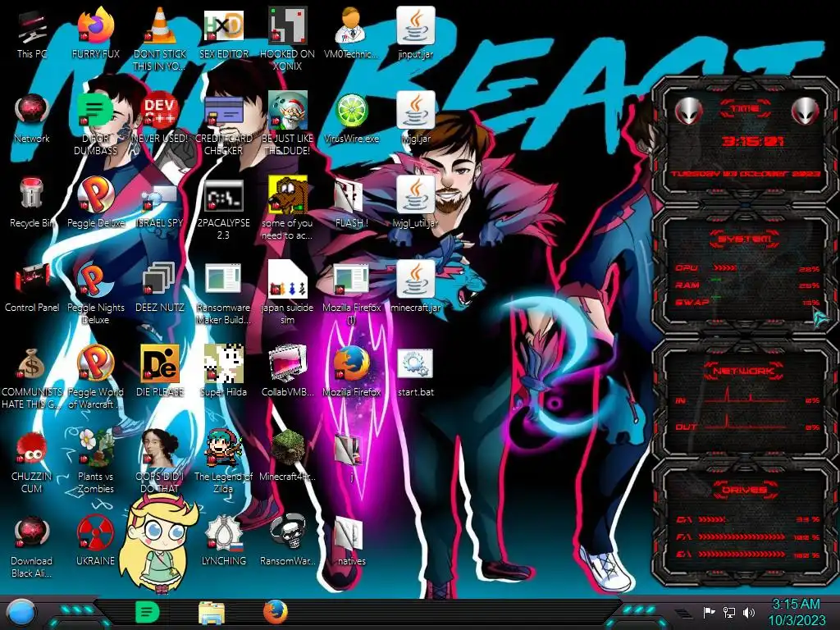The image size is (840, 630).
Task: Click the taskbar clock 3:15 AM
Action: pos(797,612)
